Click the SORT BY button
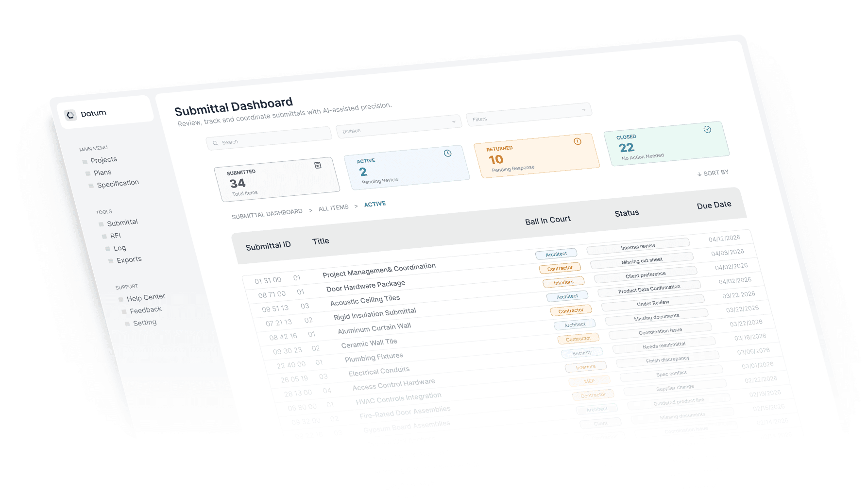 coord(713,173)
